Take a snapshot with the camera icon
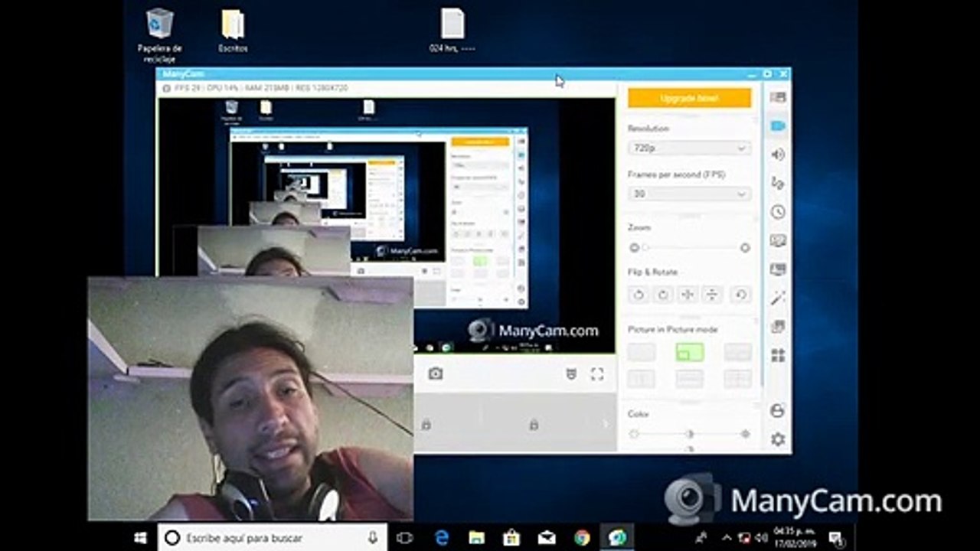Viewport: 980px width, 551px height. pos(436,373)
